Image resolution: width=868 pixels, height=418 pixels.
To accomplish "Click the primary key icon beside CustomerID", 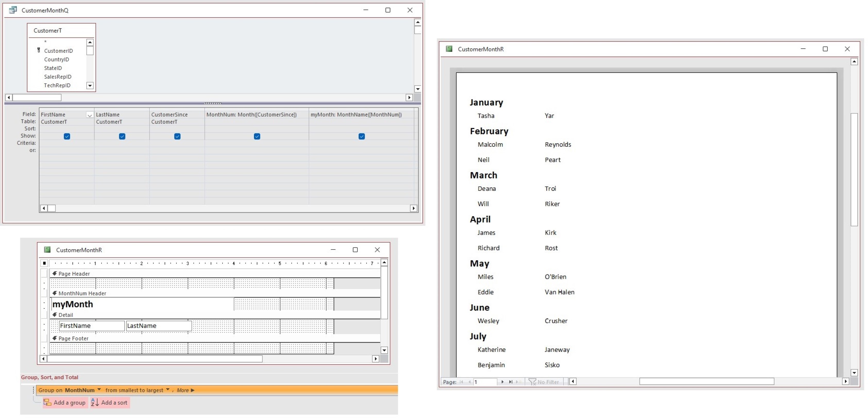I will pyautogui.click(x=39, y=50).
